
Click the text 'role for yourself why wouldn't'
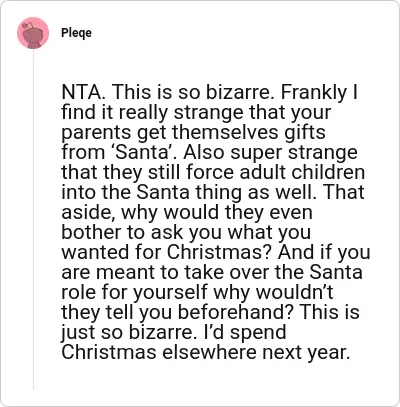(197, 292)
